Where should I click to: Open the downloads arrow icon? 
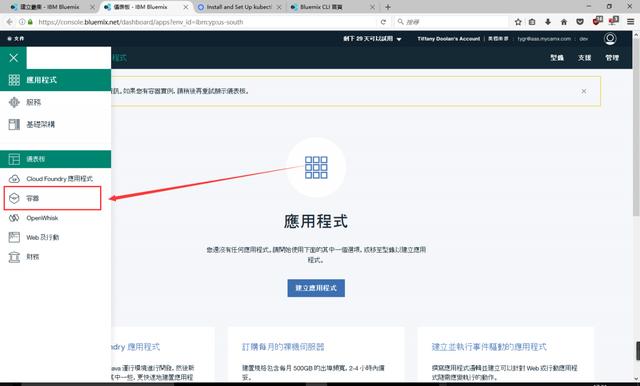click(548, 22)
